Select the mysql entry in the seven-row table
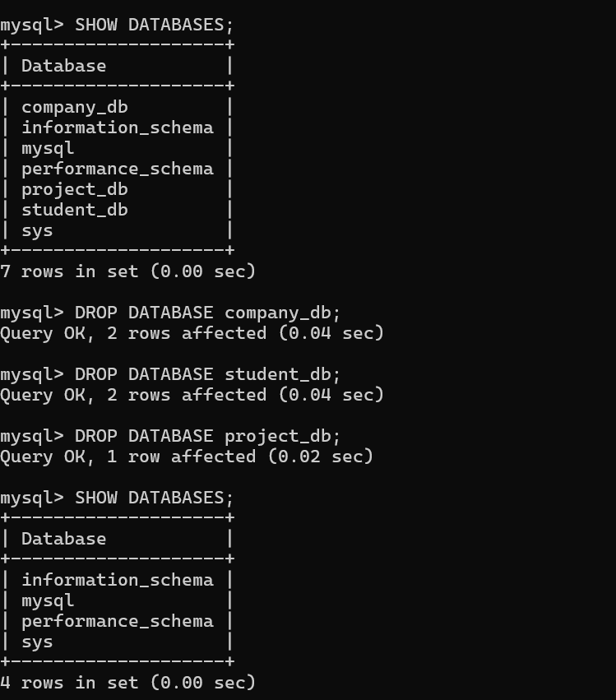Image resolution: width=616 pixels, height=700 pixels. 48,148
